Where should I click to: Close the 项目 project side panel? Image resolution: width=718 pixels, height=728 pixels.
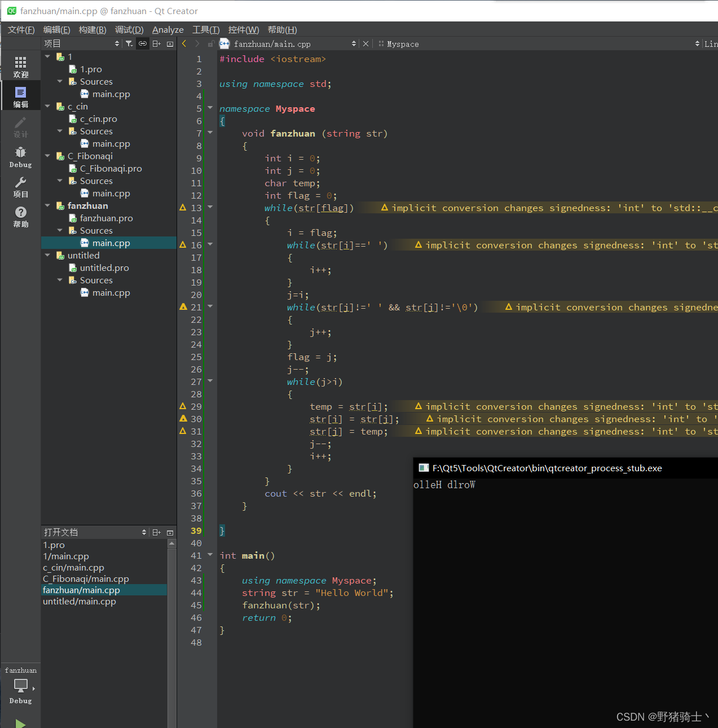[x=170, y=43]
